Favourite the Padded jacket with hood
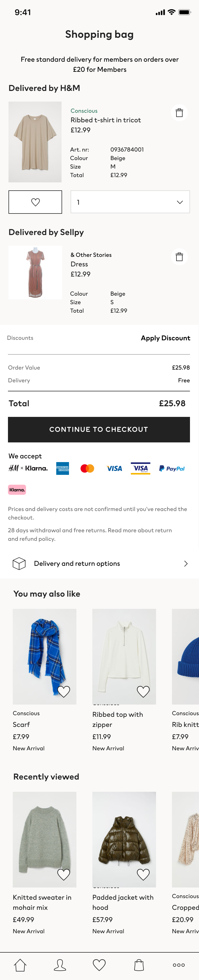This screenshot has height=980, width=199. 143,874
